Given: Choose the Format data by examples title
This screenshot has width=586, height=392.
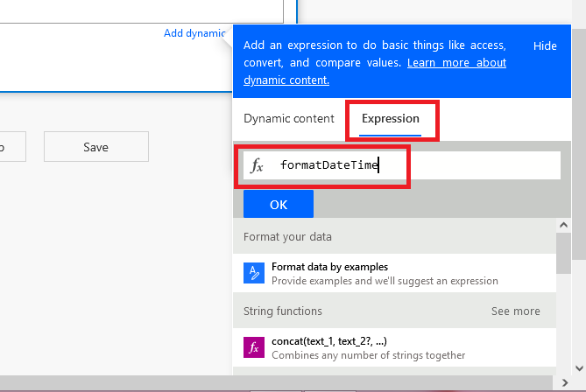Looking at the screenshot, I should pos(329,266).
